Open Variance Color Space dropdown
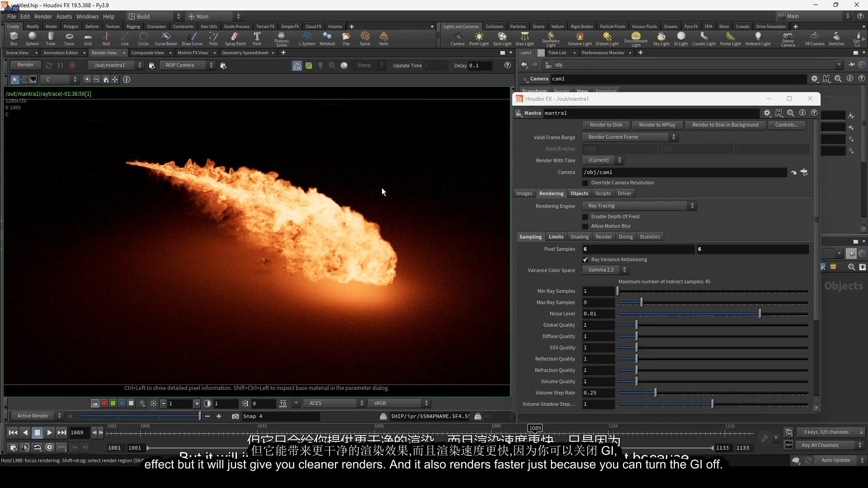The width and height of the screenshot is (868, 488). pos(605,270)
